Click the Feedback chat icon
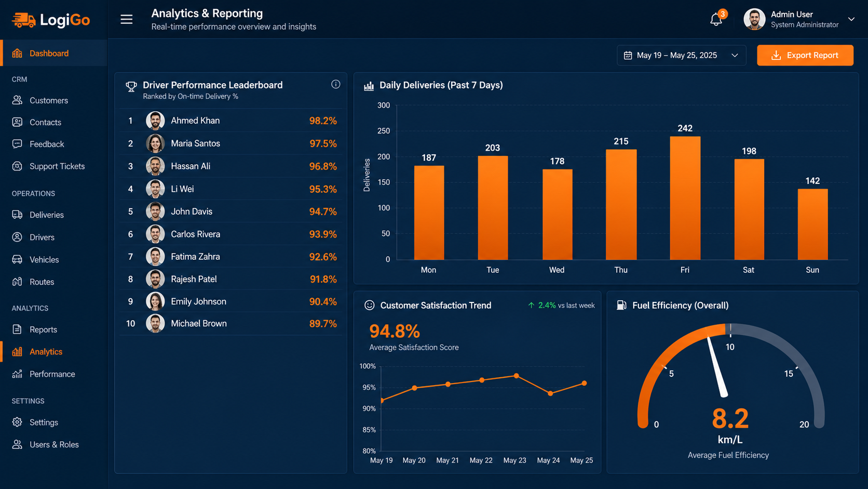Viewport: 868px width, 489px height. pos(17,144)
